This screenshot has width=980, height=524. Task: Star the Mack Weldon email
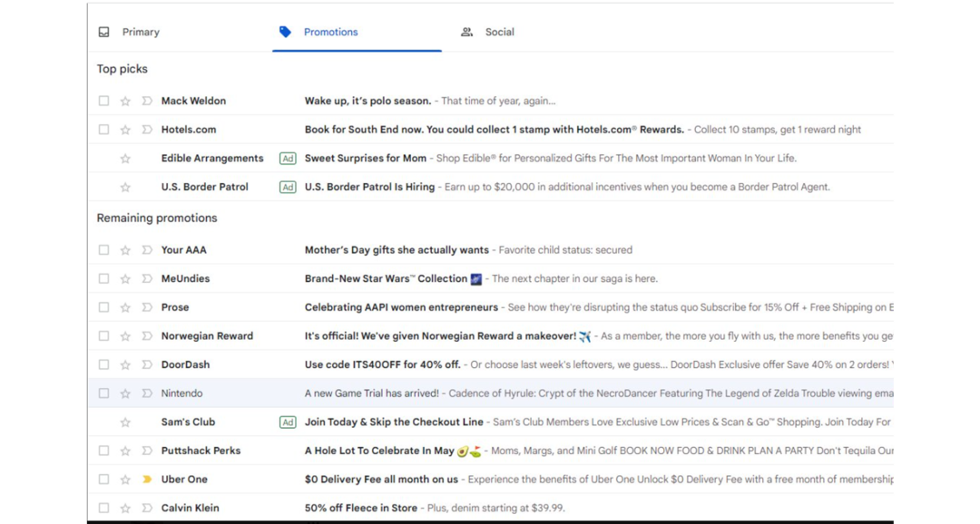coord(124,101)
